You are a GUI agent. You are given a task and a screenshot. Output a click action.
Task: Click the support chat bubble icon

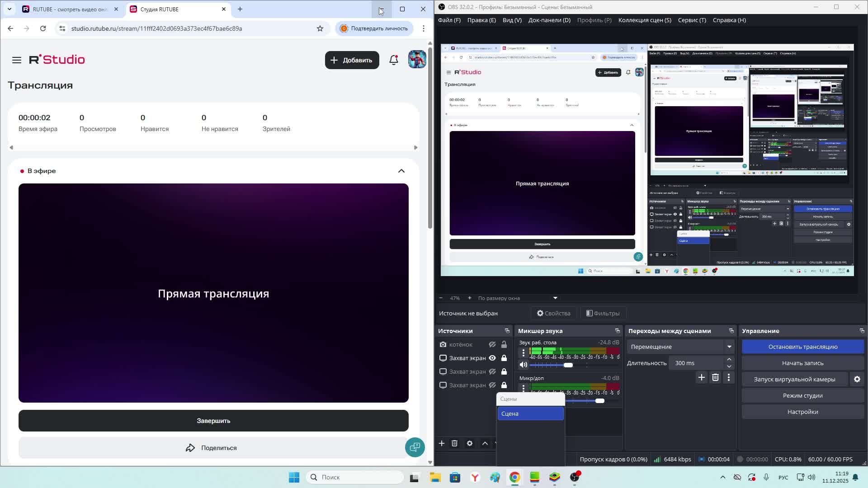(415, 447)
